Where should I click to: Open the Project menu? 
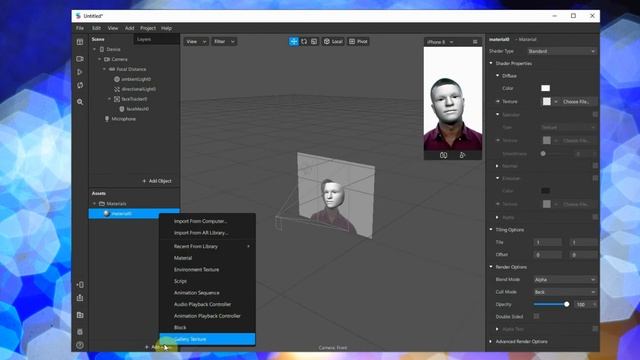pyautogui.click(x=148, y=28)
